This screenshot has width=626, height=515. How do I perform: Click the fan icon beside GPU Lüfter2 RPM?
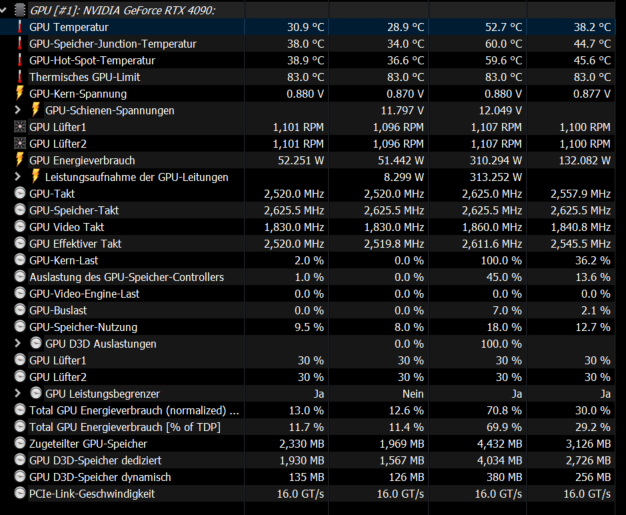pyautogui.click(x=20, y=144)
